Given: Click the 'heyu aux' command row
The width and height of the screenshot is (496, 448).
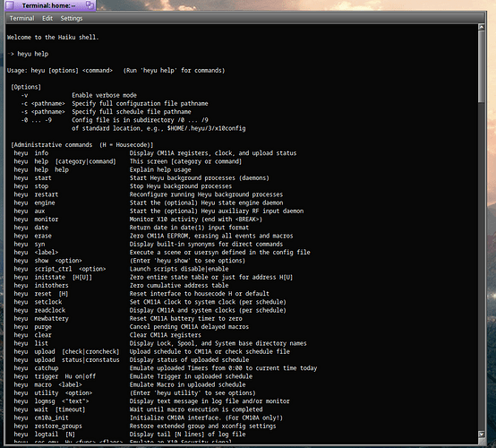Looking at the screenshot, I should [158, 211].
